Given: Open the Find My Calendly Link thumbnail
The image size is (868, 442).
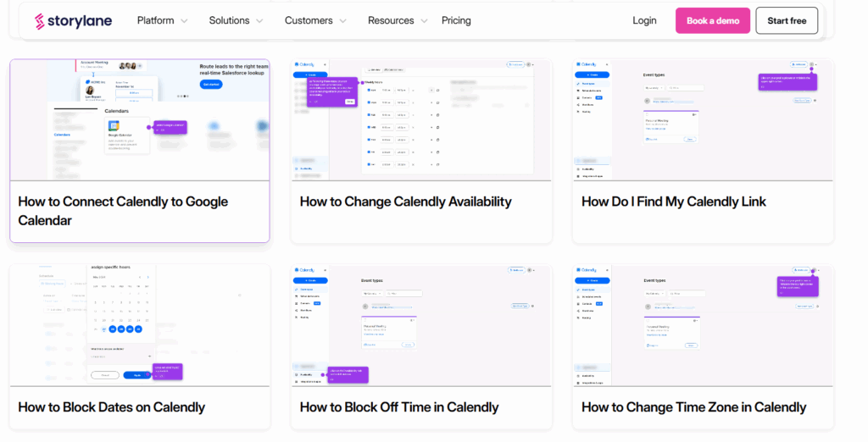Looking at the screenshot, I should tap(703, 120).
